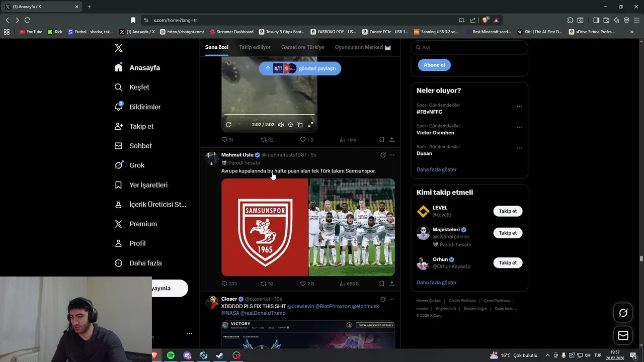Click the new posts 'gönderi paylaştı' pill

[300, 68]
